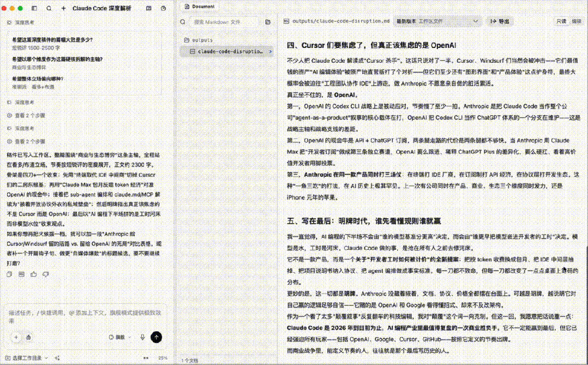Click the question 希望整体立场偏向哪种?
The height and width of the screenshot is (365, 588).
[38, 79]
